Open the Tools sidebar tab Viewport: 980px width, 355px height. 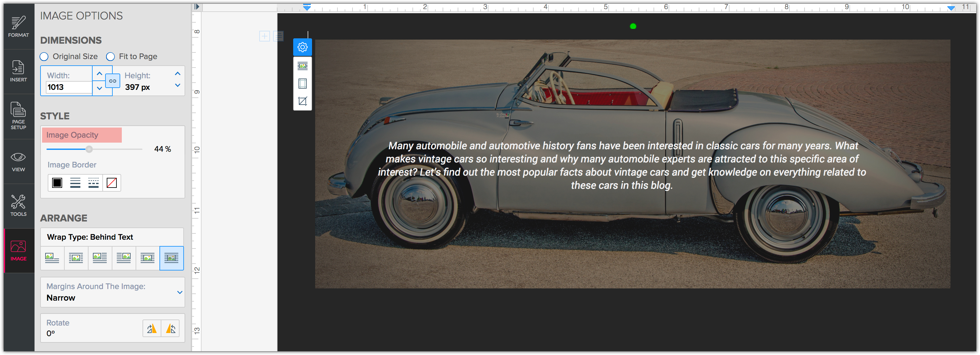(x=18, y=206)
